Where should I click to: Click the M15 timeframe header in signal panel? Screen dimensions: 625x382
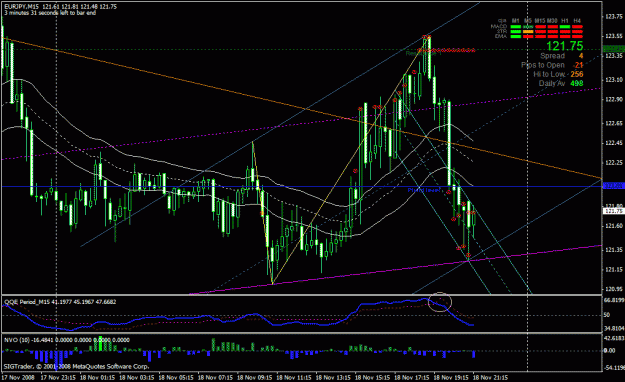[540, 21]
